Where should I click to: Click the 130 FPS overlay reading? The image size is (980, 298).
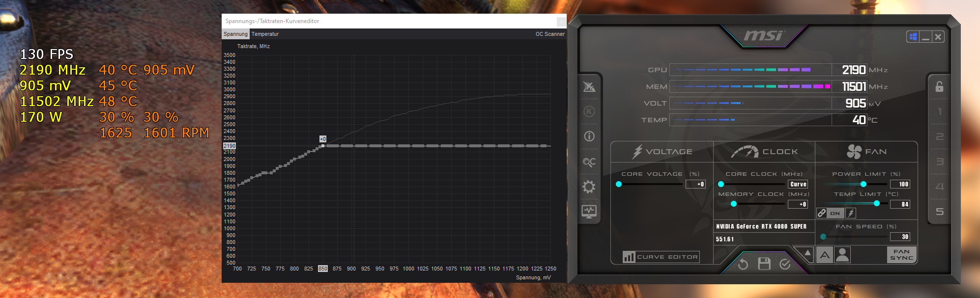coord(47,54)
